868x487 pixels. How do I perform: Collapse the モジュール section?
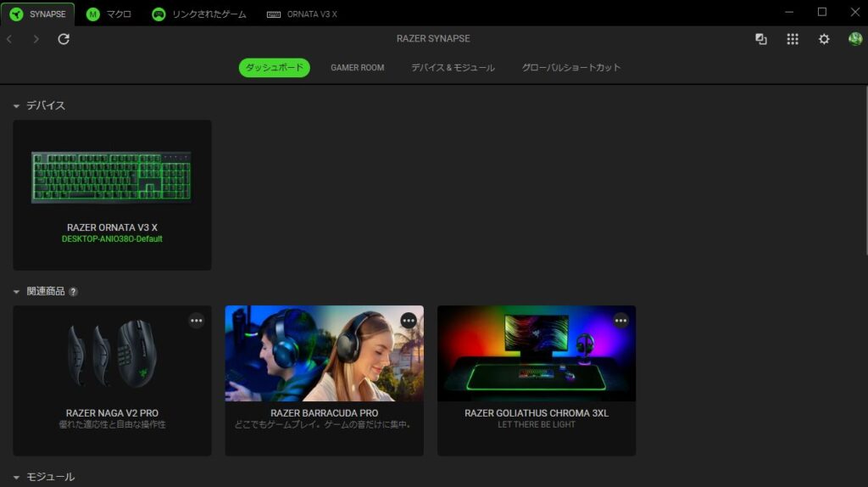pyautogui.click(x=16, y=478)
